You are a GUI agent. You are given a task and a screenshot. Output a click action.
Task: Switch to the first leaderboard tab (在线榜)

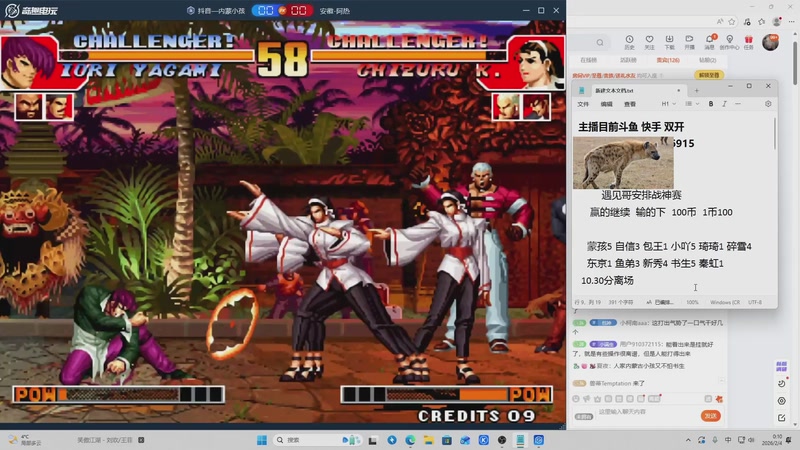pos(588,60)
